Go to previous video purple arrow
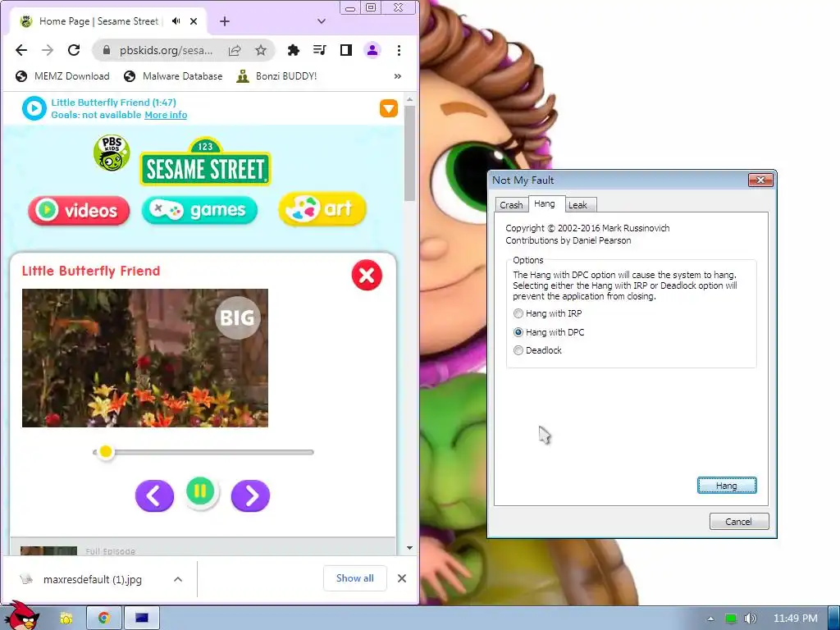The height and width of the screenshot is (630, 840). point(154,495)
